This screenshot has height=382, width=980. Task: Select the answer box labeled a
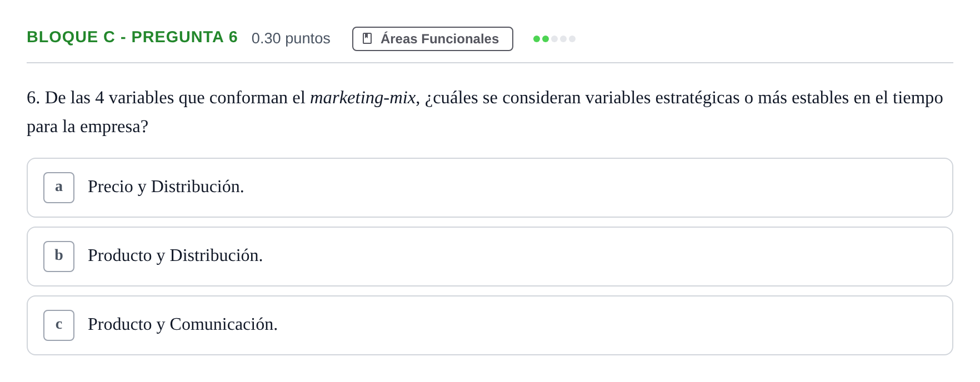pyautogui.click(x=59, y=188)
